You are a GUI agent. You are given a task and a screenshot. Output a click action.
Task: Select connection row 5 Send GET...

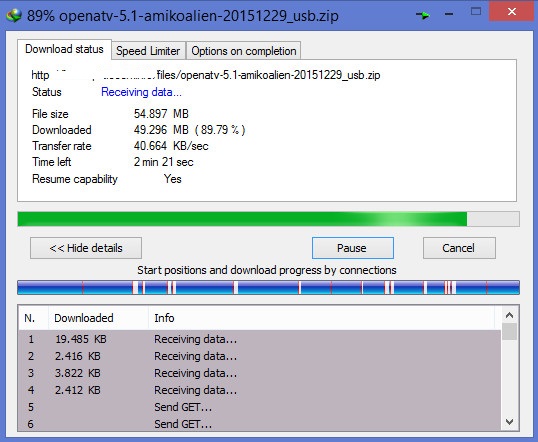(260, 407)
